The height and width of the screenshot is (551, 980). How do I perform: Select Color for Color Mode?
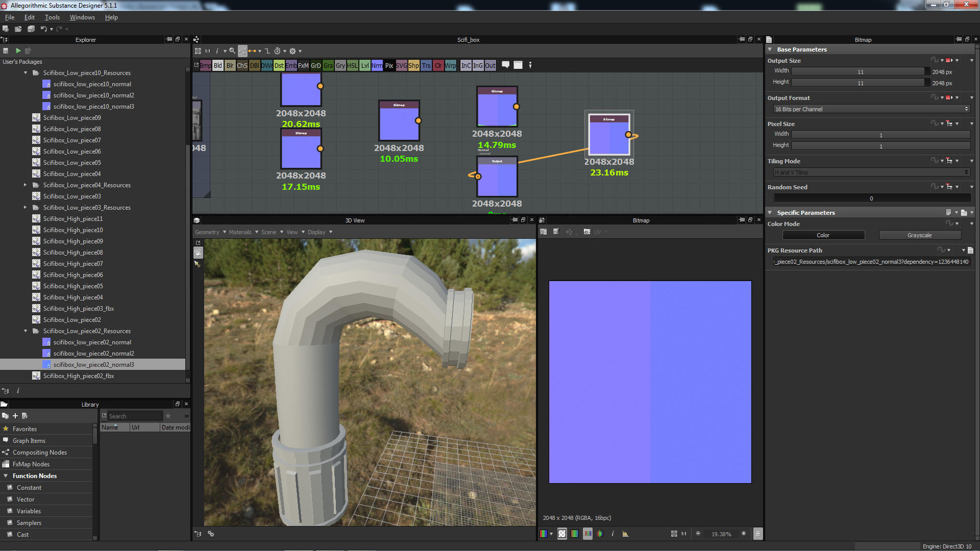point(823,235)
